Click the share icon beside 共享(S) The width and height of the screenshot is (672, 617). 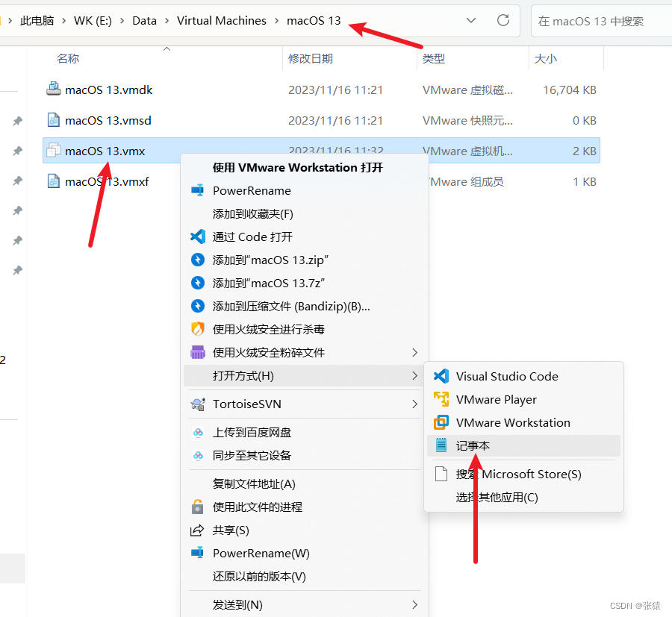point(197,530)
